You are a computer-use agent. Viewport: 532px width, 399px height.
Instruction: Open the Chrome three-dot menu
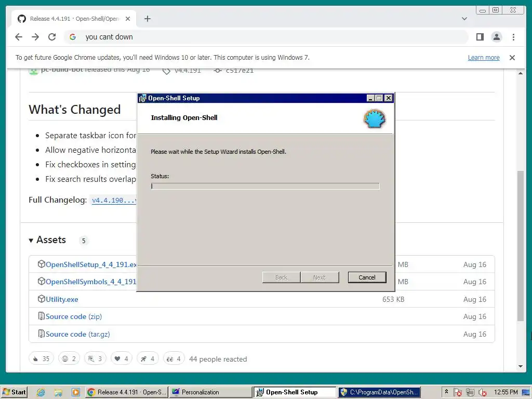tap(513, 37)
